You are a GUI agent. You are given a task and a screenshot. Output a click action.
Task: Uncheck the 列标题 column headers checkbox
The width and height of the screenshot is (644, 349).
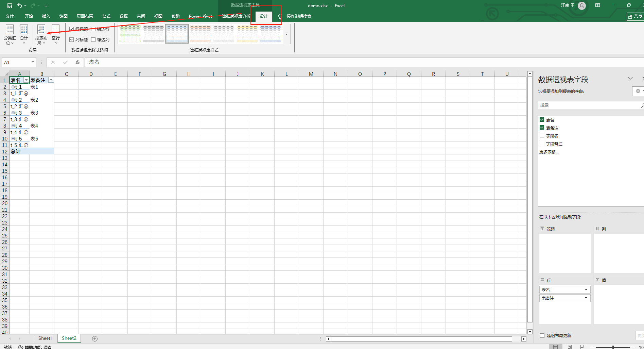click(x=72, y=39)
